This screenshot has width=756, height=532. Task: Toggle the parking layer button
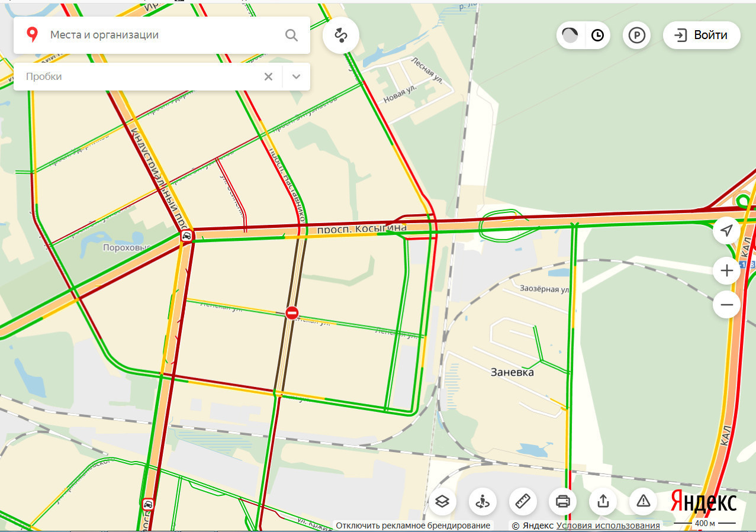pos(636,36)
